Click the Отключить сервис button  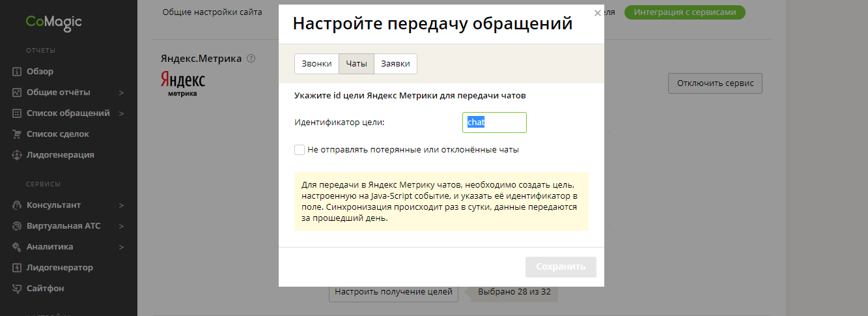(x=714, y=83)
